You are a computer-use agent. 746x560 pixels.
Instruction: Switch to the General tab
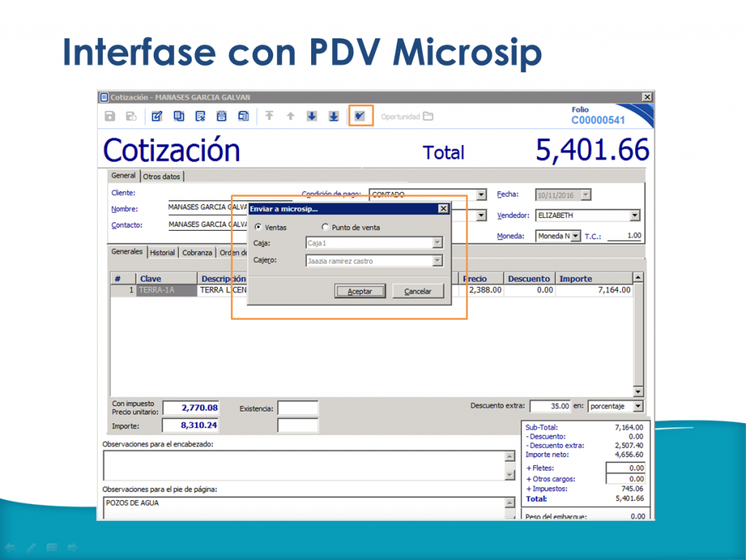(x=123, y=176)
